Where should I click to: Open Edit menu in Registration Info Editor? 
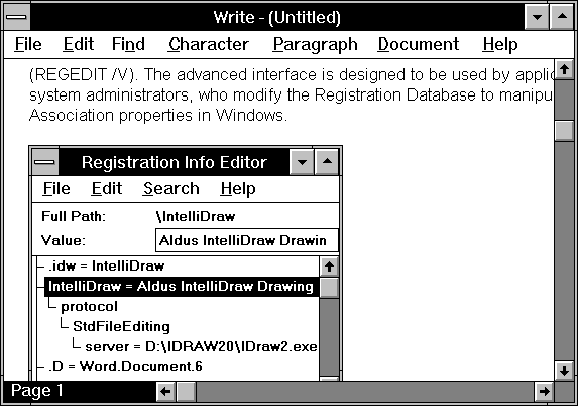[x=107, y=188]
